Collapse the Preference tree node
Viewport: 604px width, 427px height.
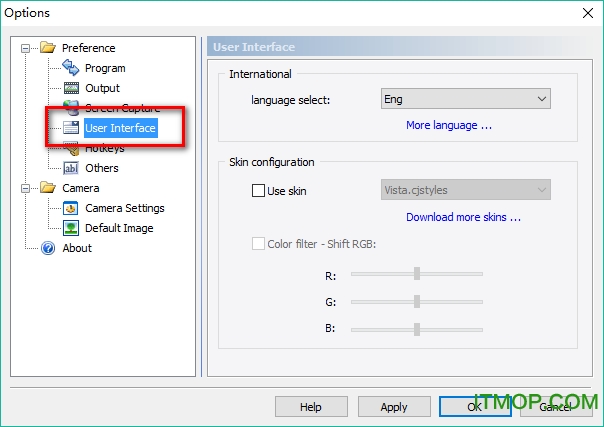[x=26, y=48]
